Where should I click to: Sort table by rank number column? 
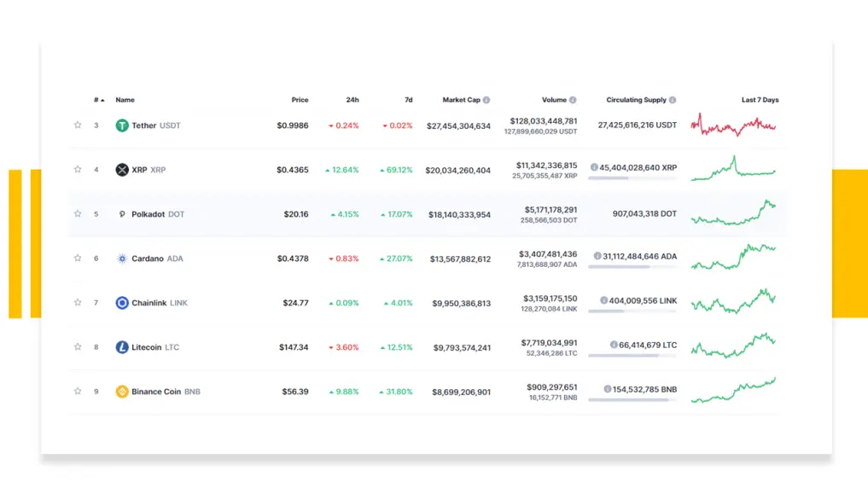point(99,100)
